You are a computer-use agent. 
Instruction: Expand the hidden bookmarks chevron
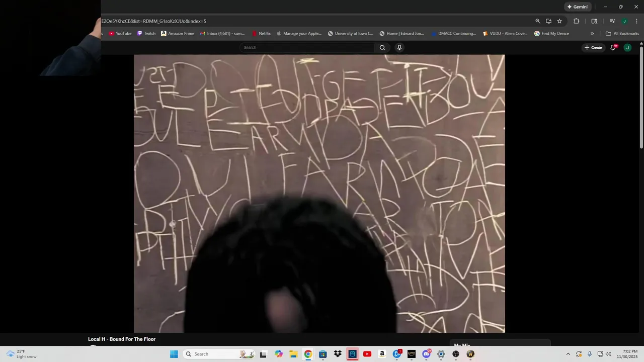pos(592,34)
